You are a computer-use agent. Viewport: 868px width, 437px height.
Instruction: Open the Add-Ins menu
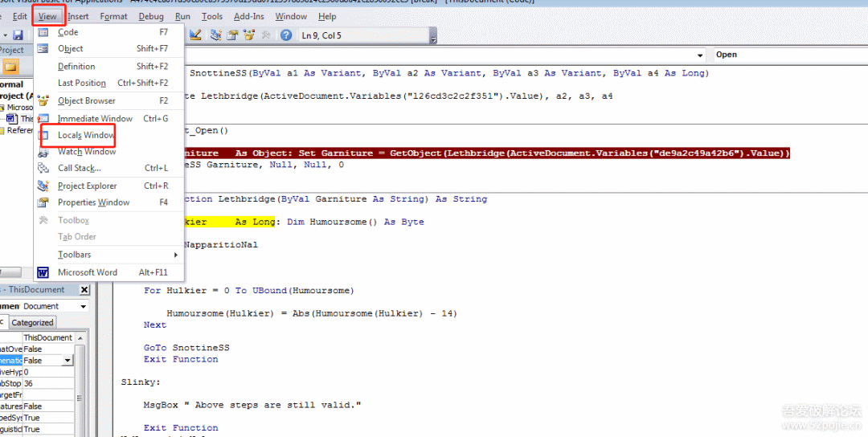pyautogui.click(x=249, y=17)
